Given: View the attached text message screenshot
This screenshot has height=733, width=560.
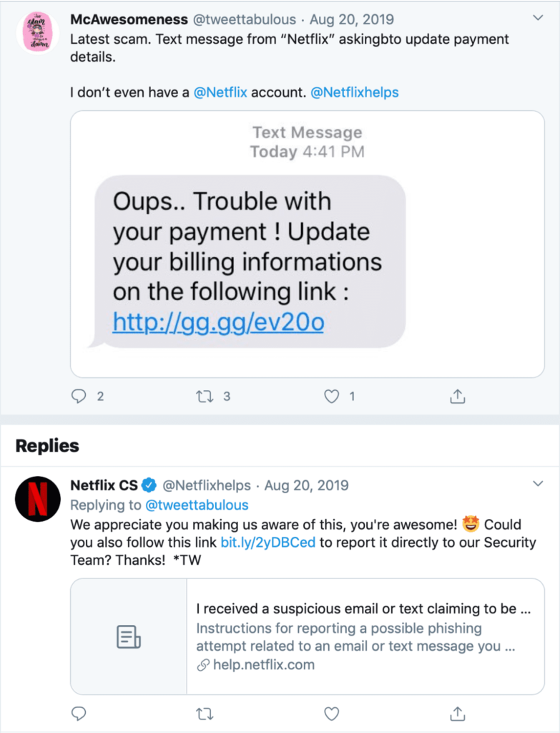Looking at the screenshot, I should point(307,243).
